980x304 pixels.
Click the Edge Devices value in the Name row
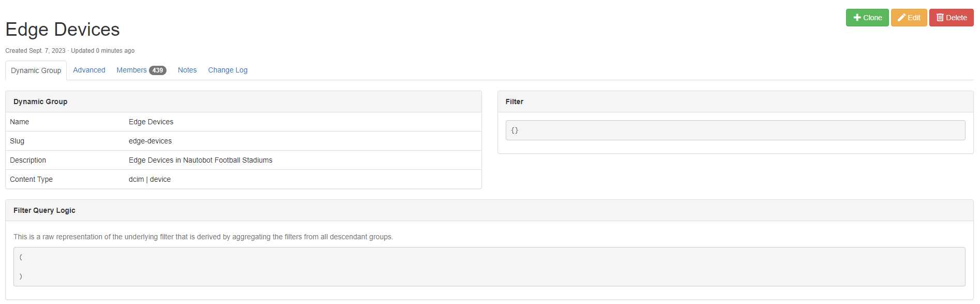coord(151,122)
